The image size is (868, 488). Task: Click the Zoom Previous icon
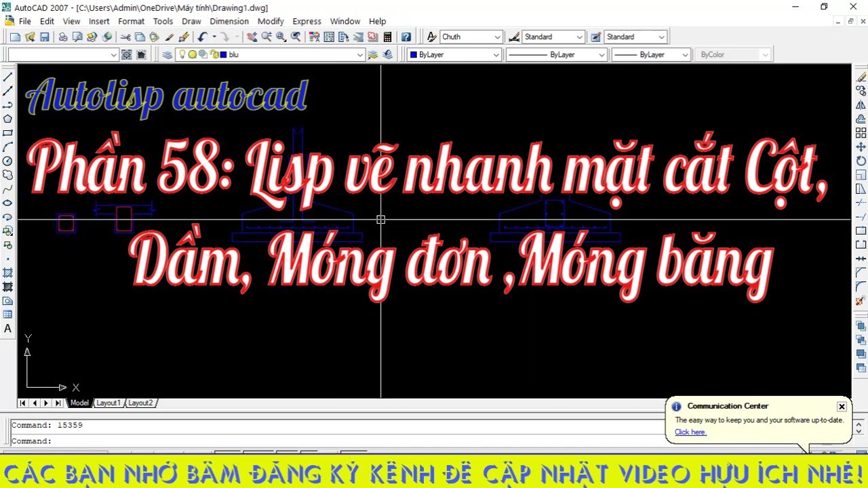(296, 37)
